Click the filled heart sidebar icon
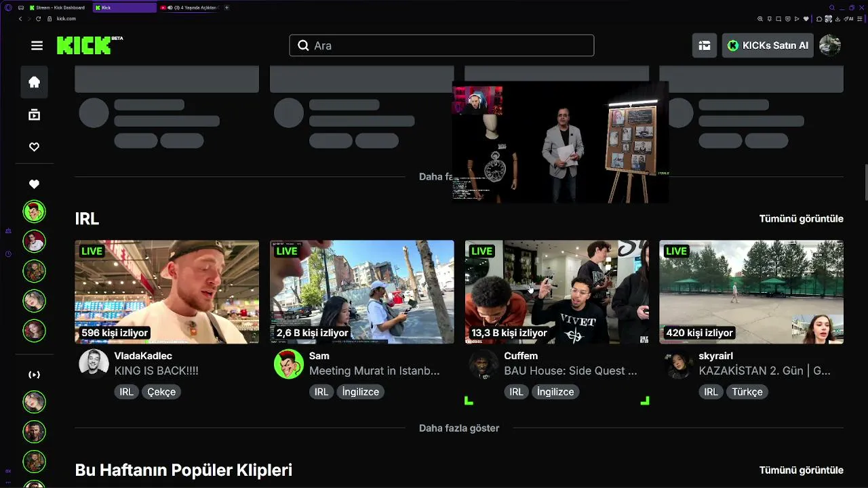 34,184
